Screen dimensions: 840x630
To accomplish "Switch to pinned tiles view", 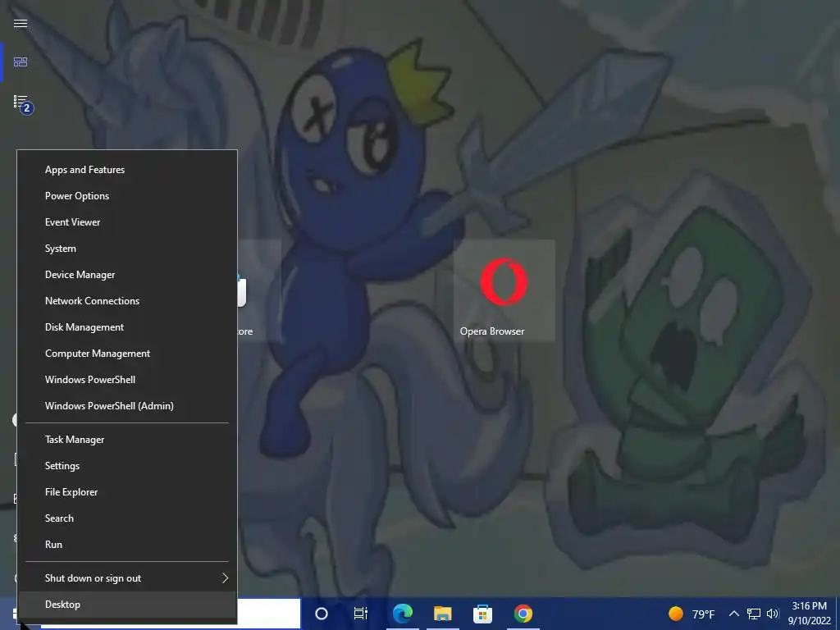I will click(x=21, y=62).
